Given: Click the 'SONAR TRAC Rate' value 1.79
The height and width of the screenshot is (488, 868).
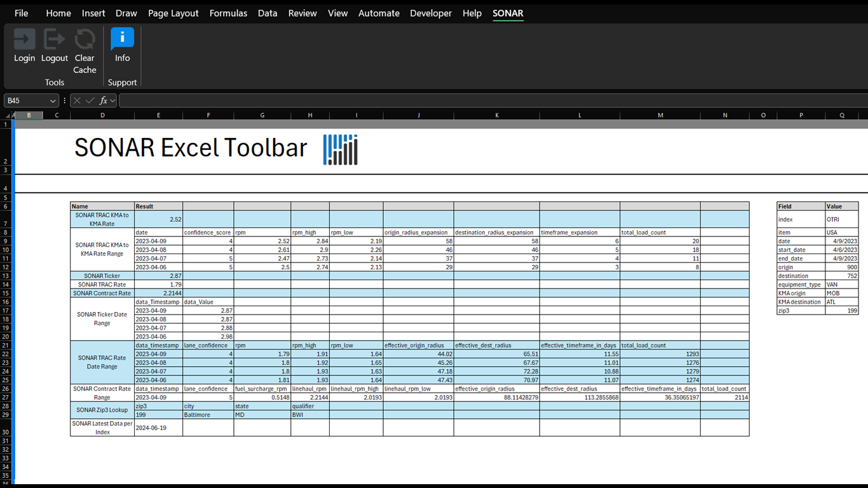Looking at the screenshot, I should click(x=158, y=285).
